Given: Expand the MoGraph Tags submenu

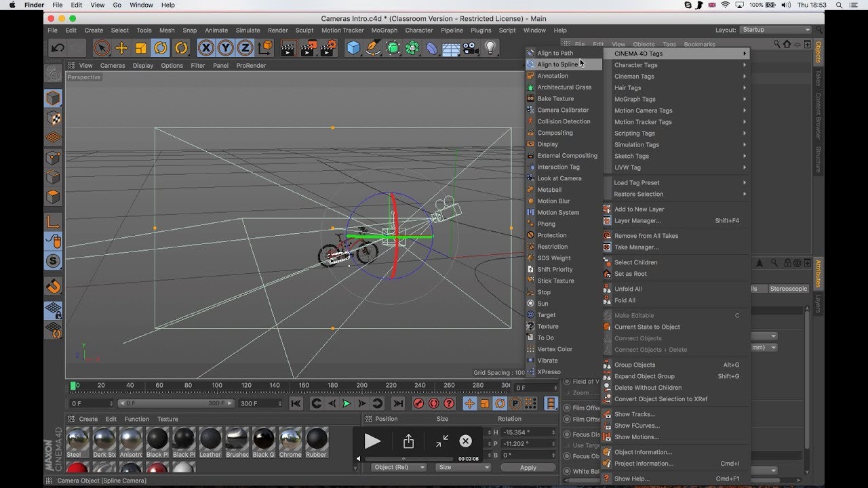Looking at the screenshot, I should (678, 99).
